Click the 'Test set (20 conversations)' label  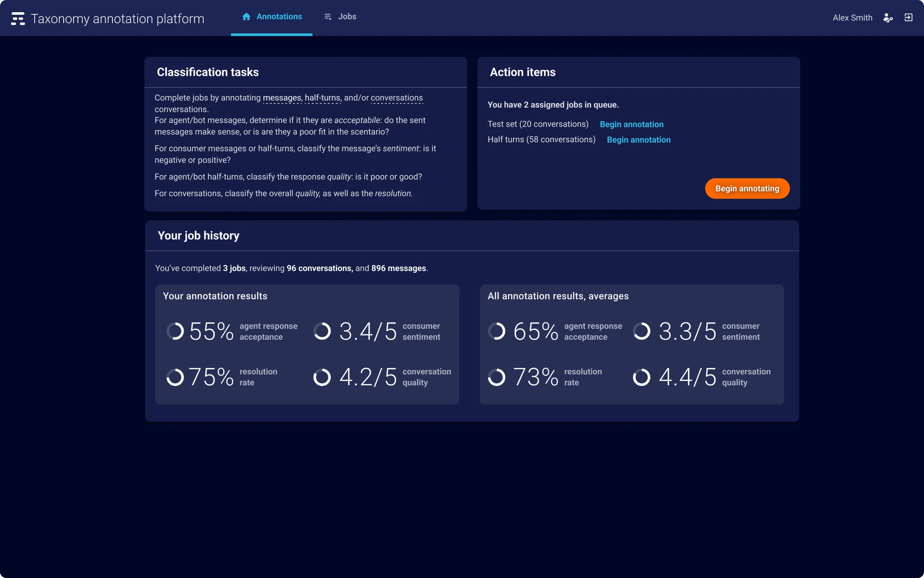coord(538,124)
